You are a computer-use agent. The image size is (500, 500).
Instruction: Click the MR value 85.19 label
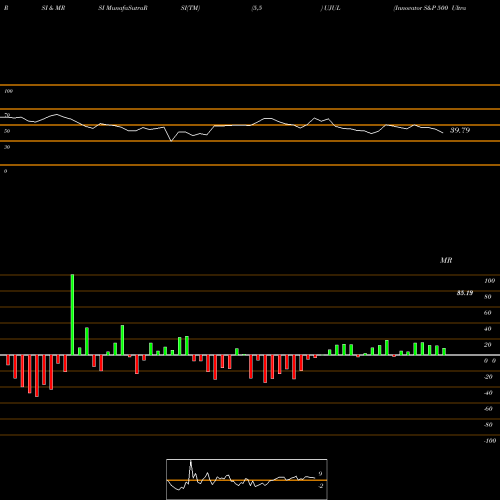coord(465,293)
